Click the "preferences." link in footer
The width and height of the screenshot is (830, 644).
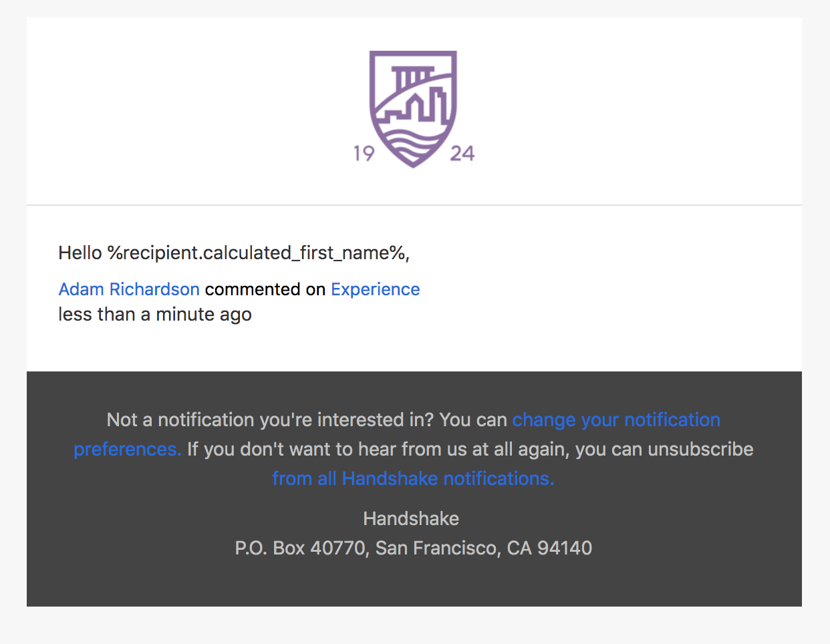(x=128, y=449)
